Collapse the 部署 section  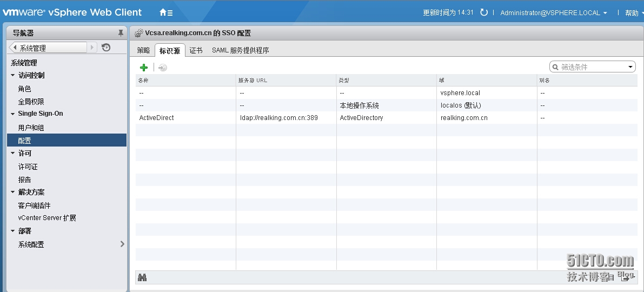[x=13, y=231]
